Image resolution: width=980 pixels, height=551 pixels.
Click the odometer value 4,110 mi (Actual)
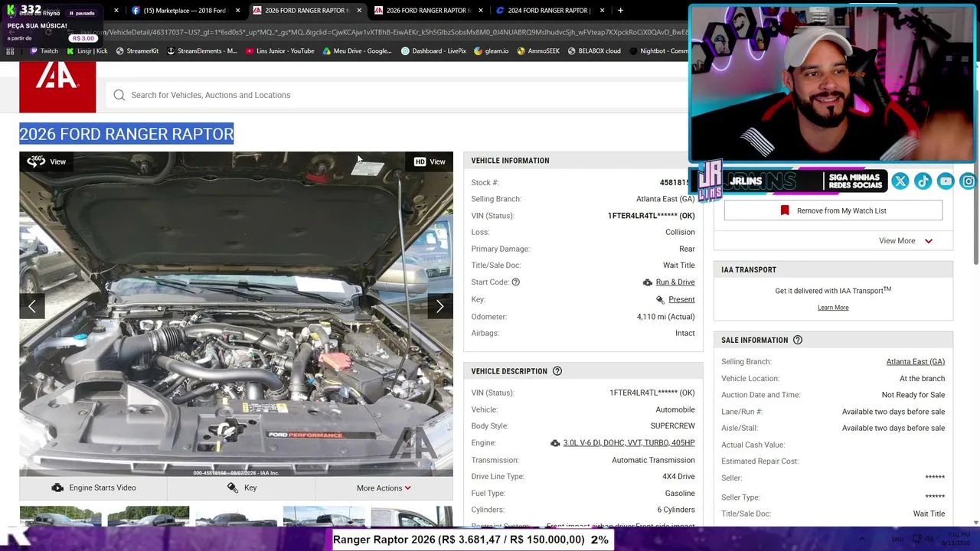coord(666,317)
